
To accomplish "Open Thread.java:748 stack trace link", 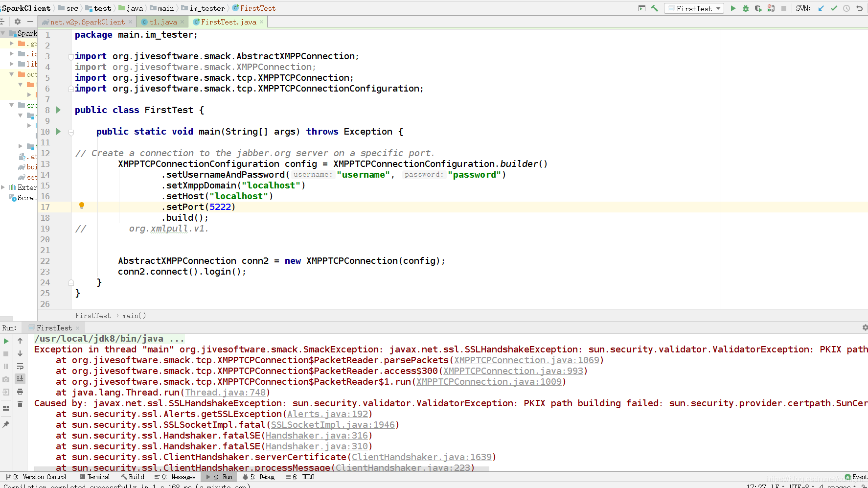I will (226, 393).
